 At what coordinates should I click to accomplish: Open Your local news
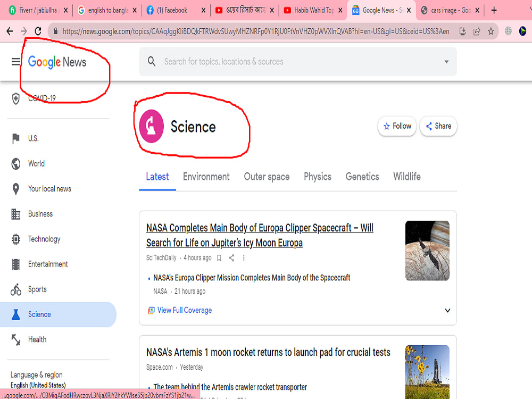click(49, 189)
